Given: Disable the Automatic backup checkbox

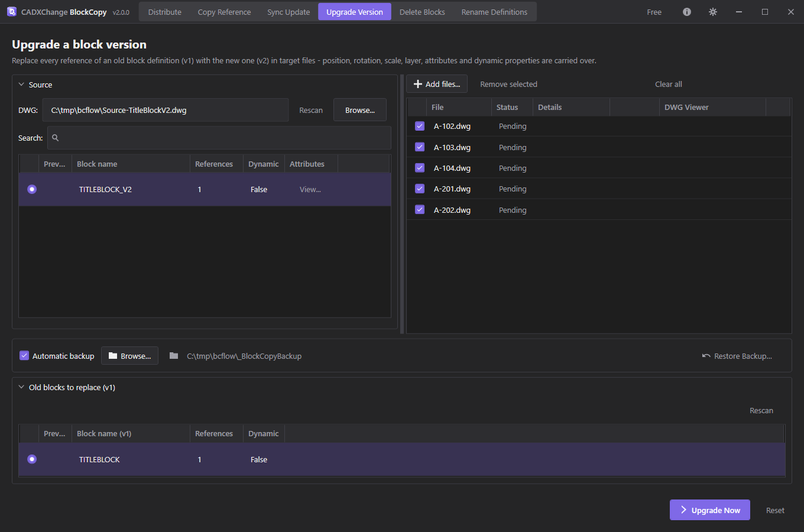Looking at the screenshot, I should (24, 355).
